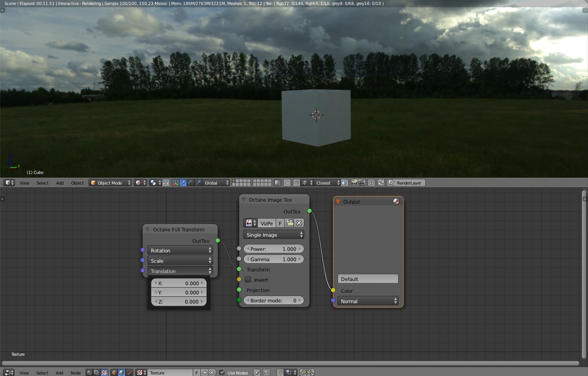Pin the node tree with pin icon

tap(257, 373)
